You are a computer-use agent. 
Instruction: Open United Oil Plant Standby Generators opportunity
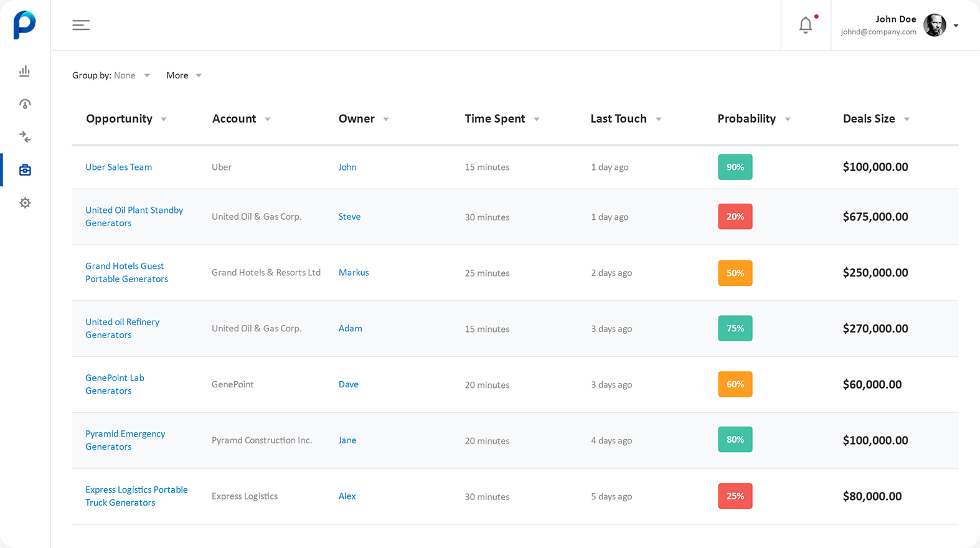(x=134, y=217)
